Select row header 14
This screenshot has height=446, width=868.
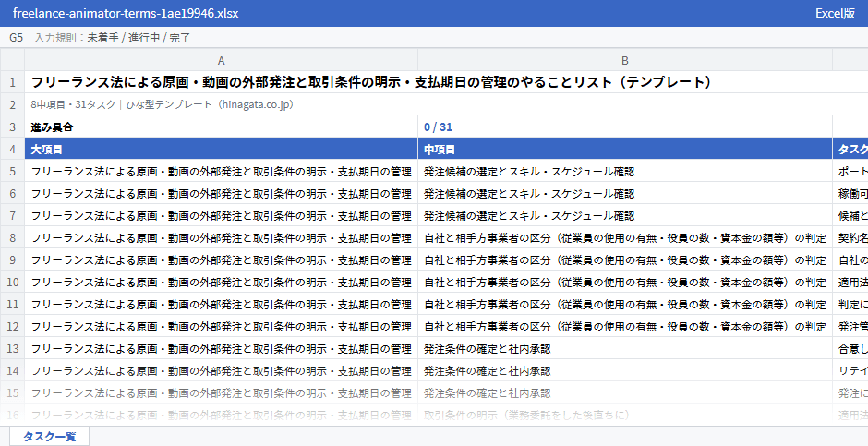click(x=12, y=371)
